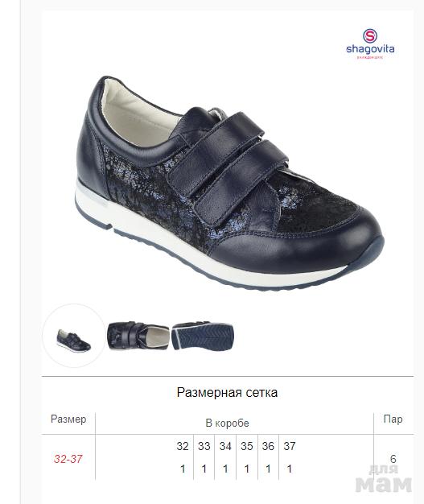Click the Размерная сетка heading

(x=227, y=392)
